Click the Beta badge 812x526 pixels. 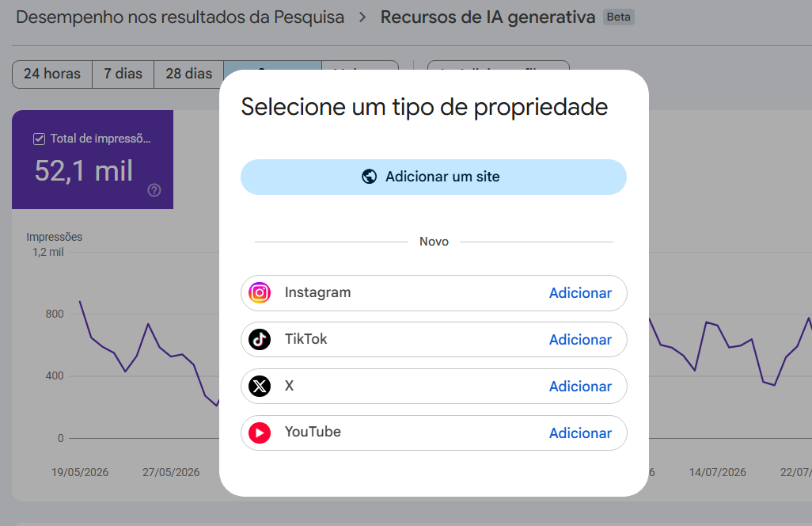618,17
